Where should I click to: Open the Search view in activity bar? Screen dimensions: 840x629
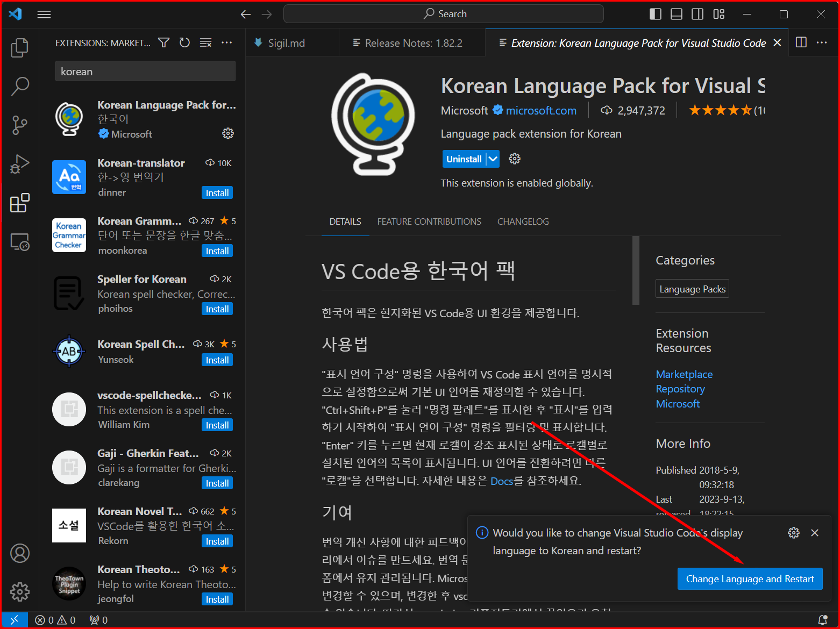click(19, 86)
